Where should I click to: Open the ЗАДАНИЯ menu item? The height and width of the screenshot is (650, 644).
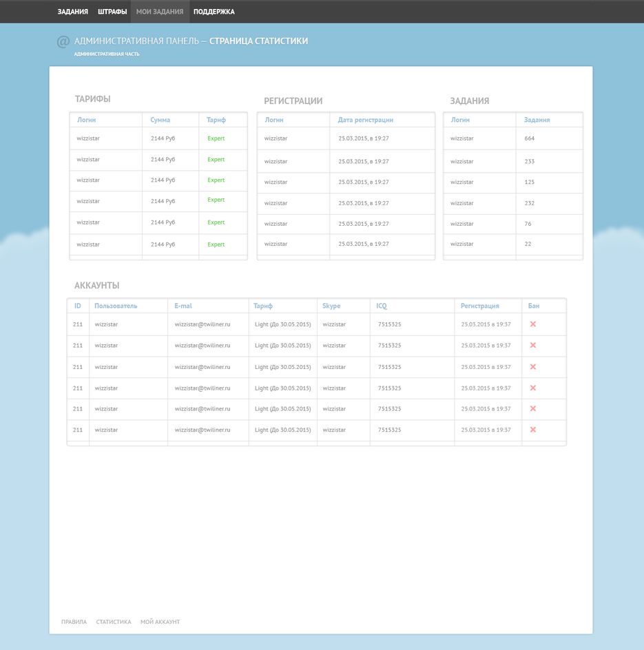(x=72, y=12)
